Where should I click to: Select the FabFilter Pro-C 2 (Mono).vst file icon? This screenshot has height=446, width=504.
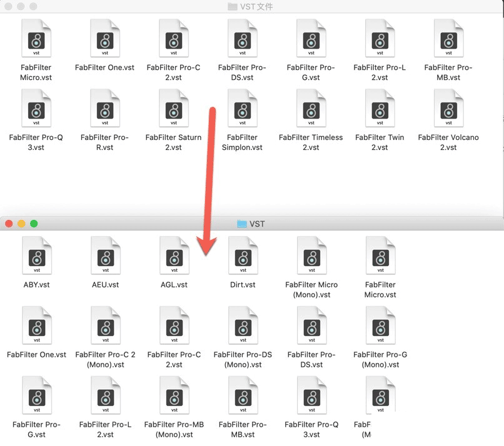(x=106, y=325)
